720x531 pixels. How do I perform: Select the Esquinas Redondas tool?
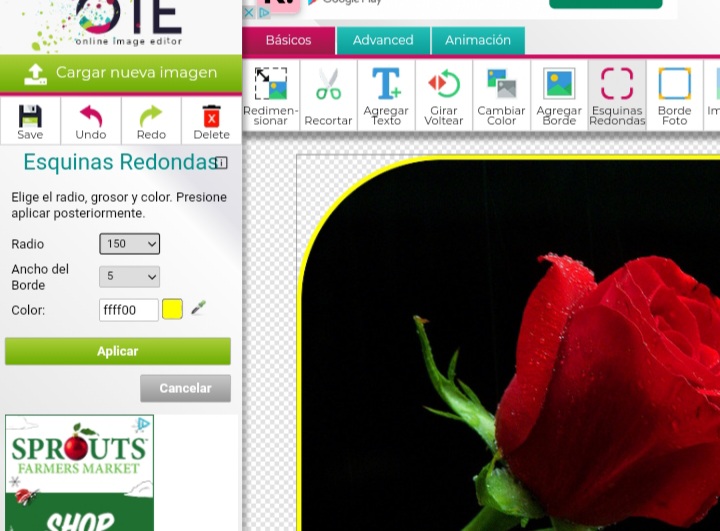pyautogui.click(x=617, y=95)
